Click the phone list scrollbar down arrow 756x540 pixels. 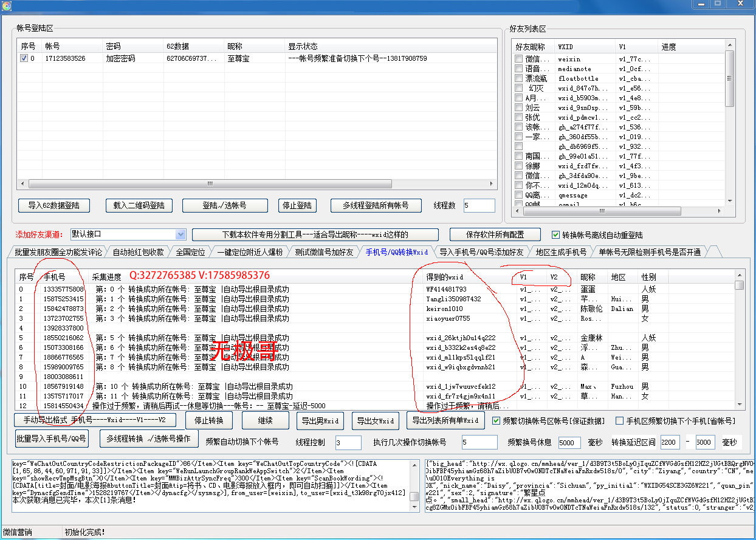point(739,405)
